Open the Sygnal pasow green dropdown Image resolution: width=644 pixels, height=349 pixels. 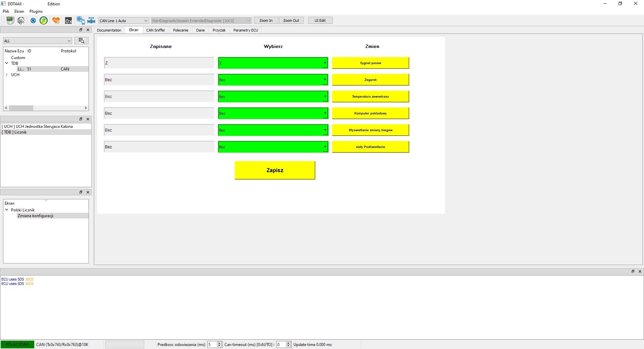(273, 63)
